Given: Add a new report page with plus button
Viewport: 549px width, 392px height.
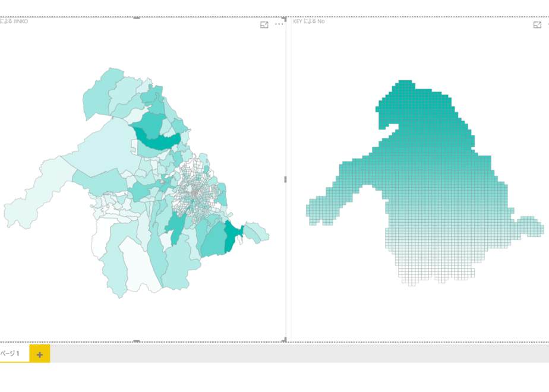Looking at the screenshot, I should click(40, 354).
